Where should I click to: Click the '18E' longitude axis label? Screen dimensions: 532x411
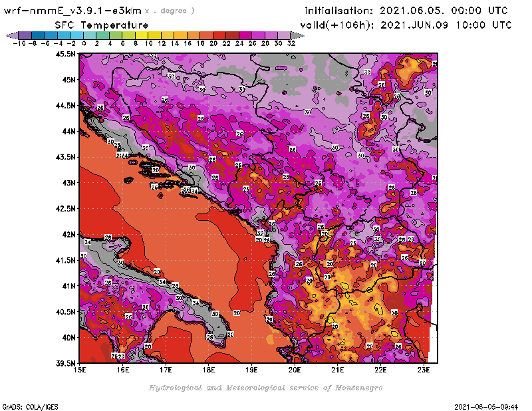coord(209,370)
